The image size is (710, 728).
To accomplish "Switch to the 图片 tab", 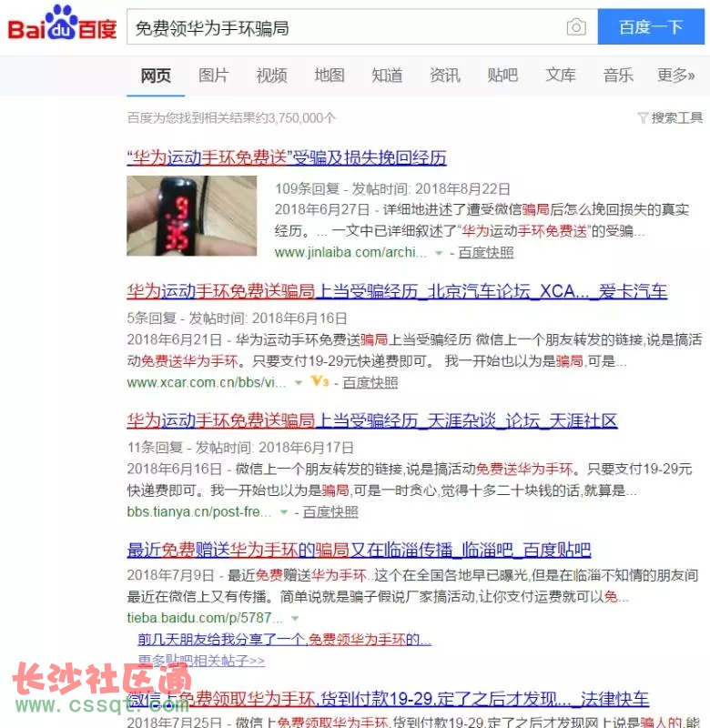I will [213, 76].
